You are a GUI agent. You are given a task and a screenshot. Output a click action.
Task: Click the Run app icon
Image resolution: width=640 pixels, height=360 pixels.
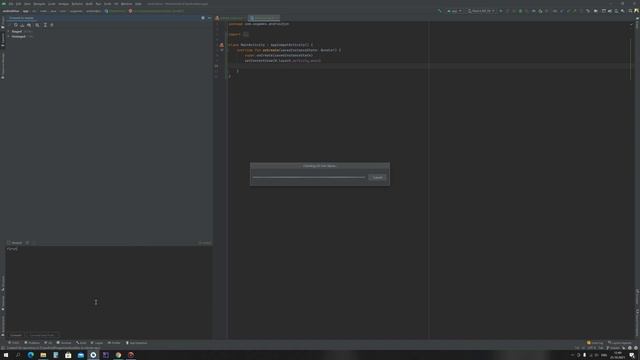coord(501,11)
